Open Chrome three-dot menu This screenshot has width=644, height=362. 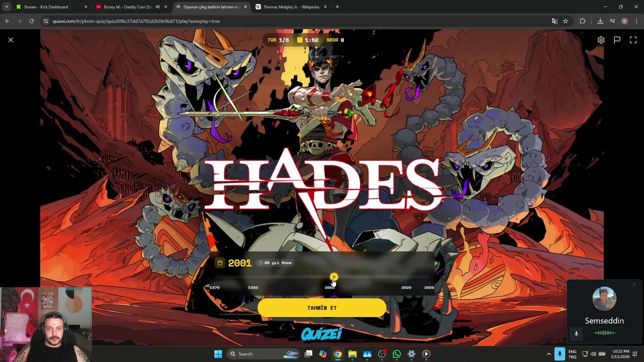[x=636, y=21]
